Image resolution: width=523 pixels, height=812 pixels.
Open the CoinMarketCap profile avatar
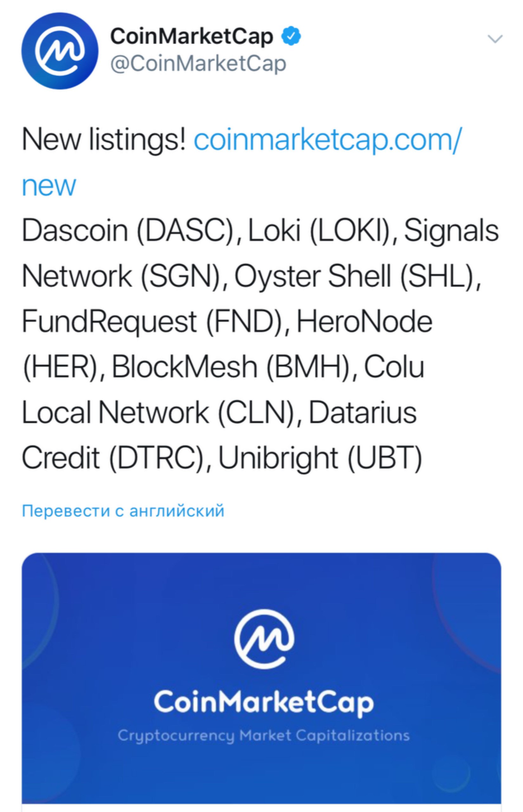click(x=60, y=51)
